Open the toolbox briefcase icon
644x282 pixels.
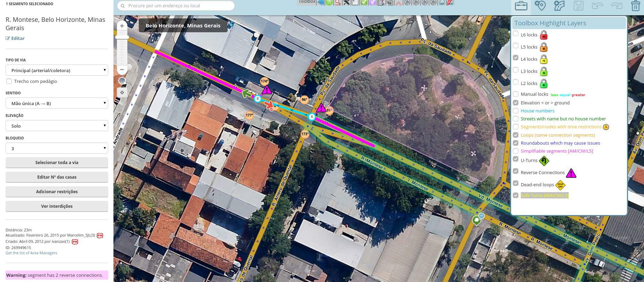521,6
